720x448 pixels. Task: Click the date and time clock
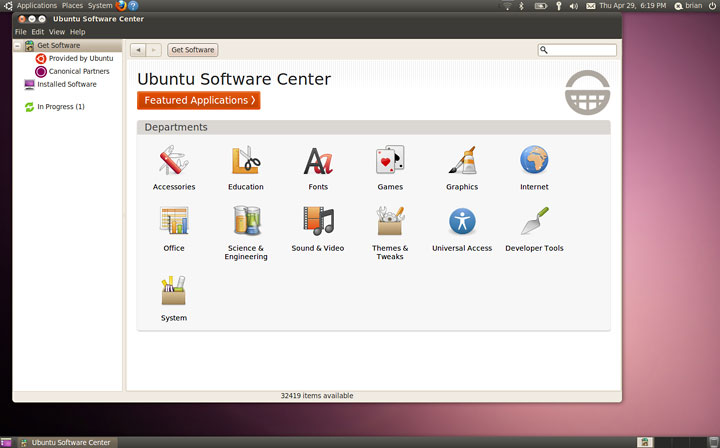632,6
